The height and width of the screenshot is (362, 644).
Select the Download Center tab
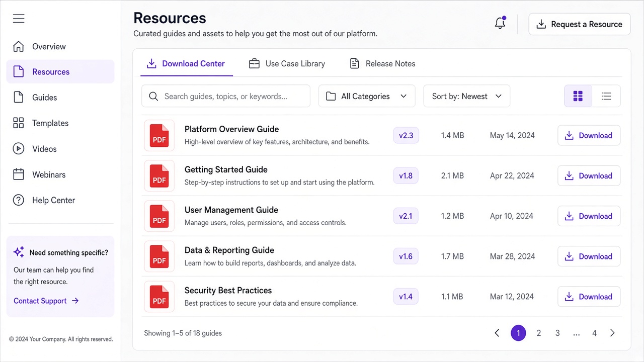tap(186, 64)
